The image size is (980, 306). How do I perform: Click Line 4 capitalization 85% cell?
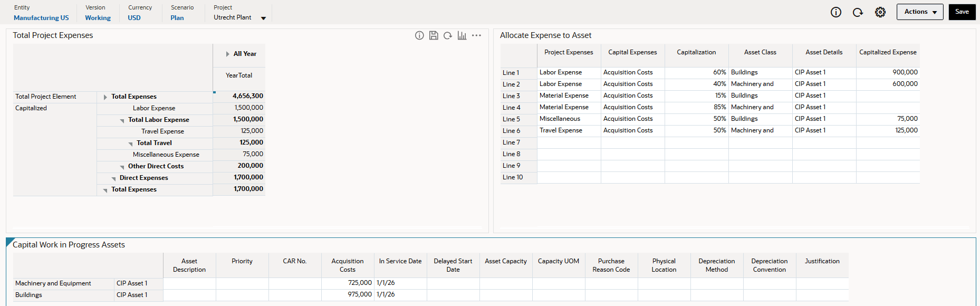point(697,107)
